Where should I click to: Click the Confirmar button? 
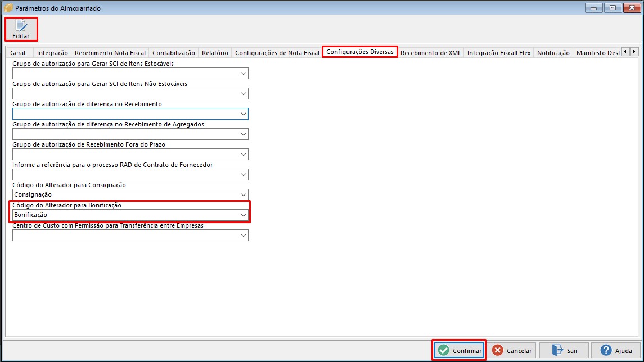point(459,350)
